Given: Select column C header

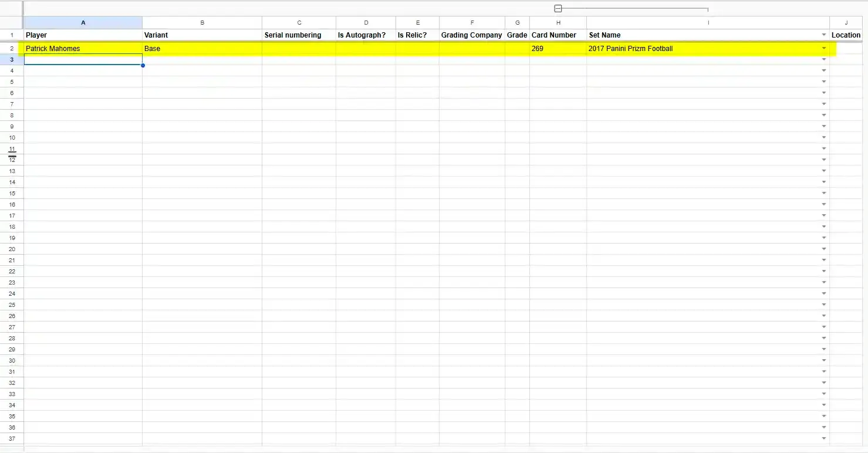Looking at the screenshot, I should click(299, 22).
